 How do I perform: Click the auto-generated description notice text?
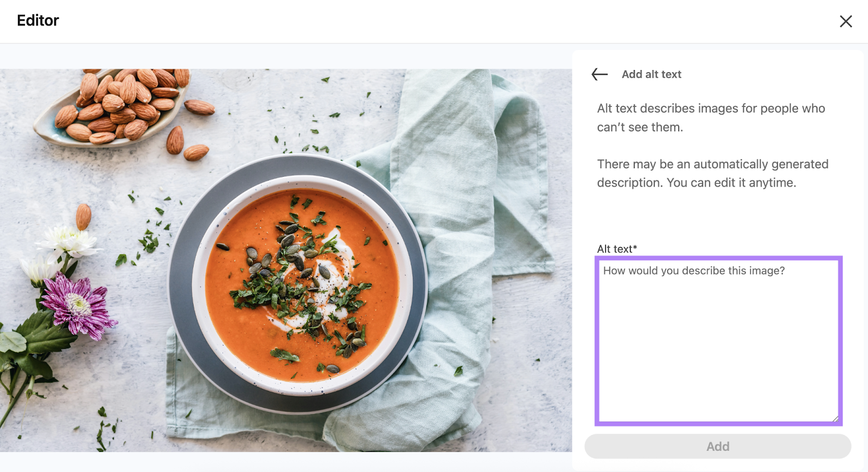[x=712, y=173]
